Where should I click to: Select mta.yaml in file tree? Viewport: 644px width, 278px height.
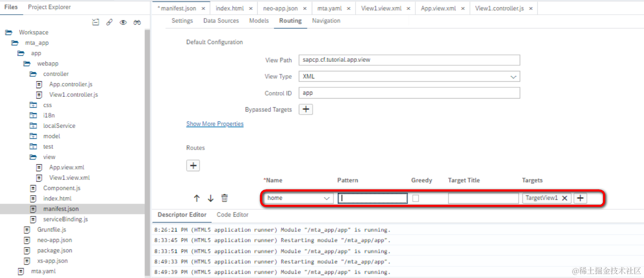43,271
